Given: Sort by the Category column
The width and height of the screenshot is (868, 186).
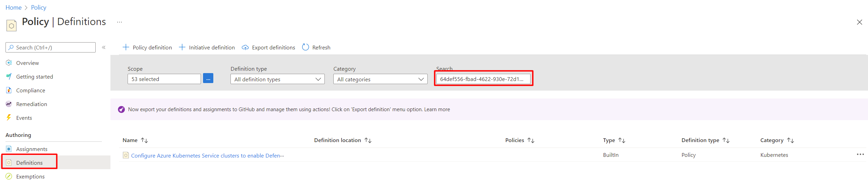Looking at the screenshot, I should tap(777, 140).
